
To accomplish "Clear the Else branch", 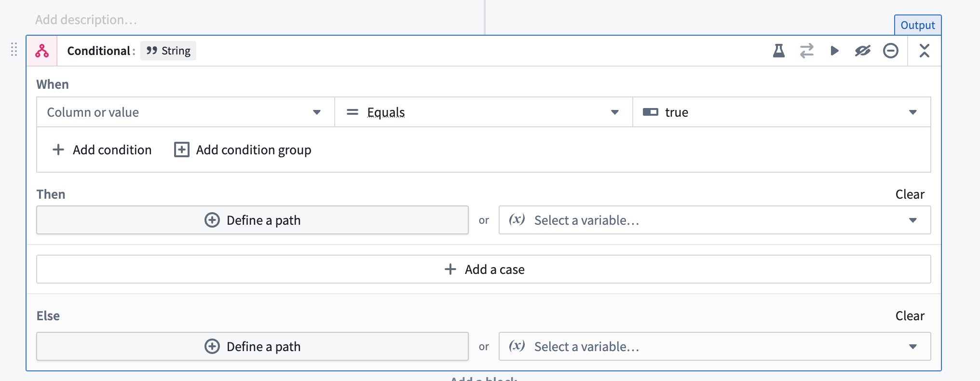I will (910, 316).
